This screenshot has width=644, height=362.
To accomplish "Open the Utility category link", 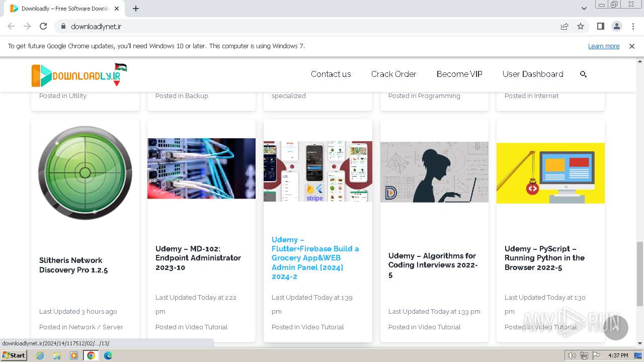I will [77, 96].
